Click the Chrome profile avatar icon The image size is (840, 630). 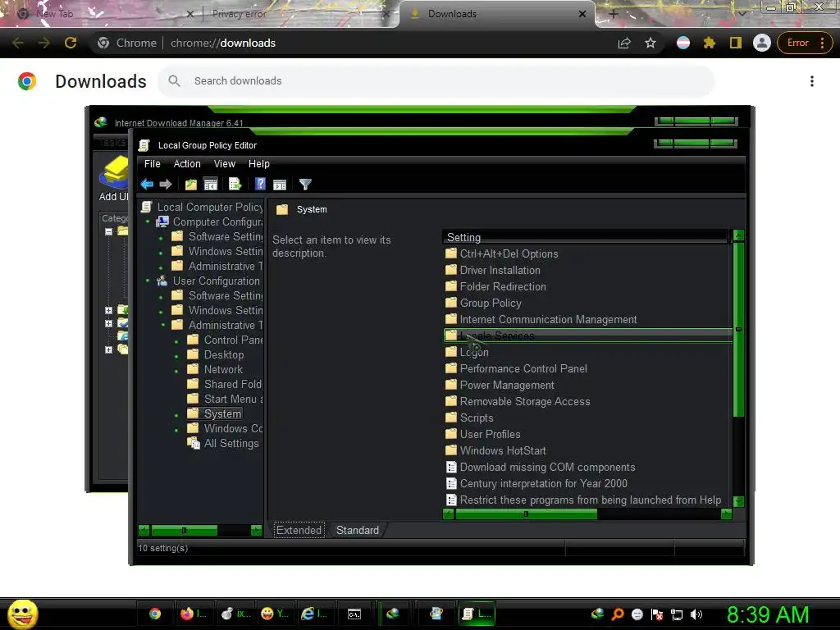click(762, 43)
